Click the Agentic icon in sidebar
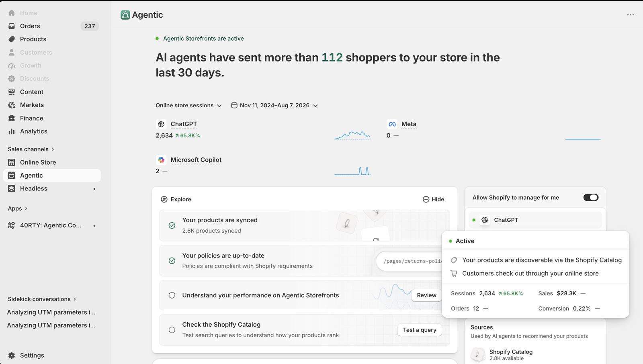 (12, 176)
